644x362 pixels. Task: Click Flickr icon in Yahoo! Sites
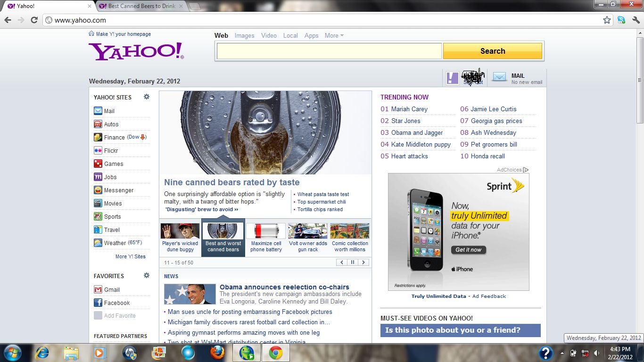click(x=98, y=151)
